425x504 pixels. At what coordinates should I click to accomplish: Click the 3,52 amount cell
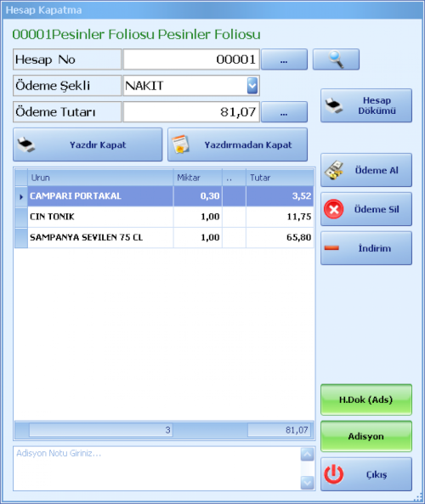(x=280, y=196)
